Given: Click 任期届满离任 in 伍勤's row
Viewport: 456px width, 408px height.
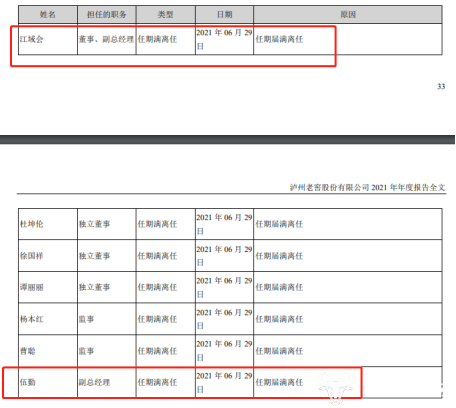Looking at the screenshot, I should coord(279,382).
